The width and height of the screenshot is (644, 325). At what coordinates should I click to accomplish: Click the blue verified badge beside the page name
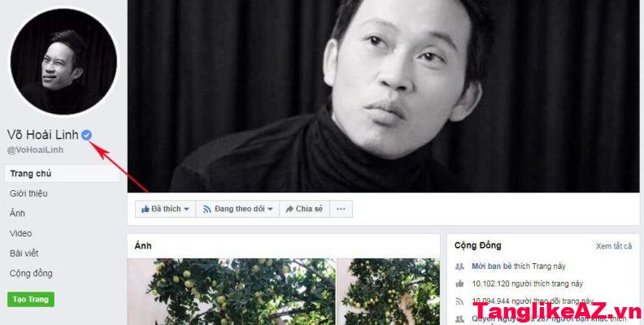[x=86, y=135]
